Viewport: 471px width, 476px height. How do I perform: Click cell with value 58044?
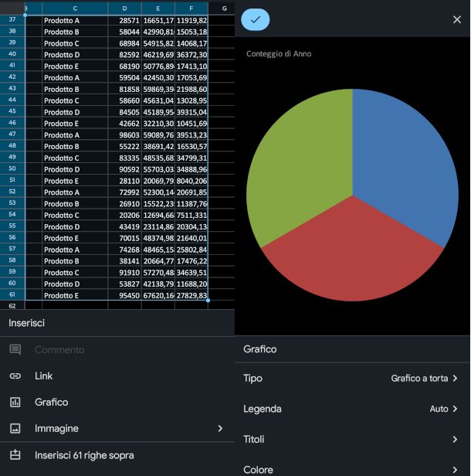[x=124, y=32]
